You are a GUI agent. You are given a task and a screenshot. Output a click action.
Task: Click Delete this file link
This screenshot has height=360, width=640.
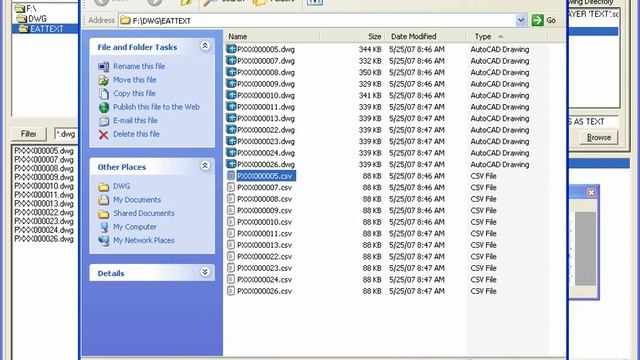point(136,134)
